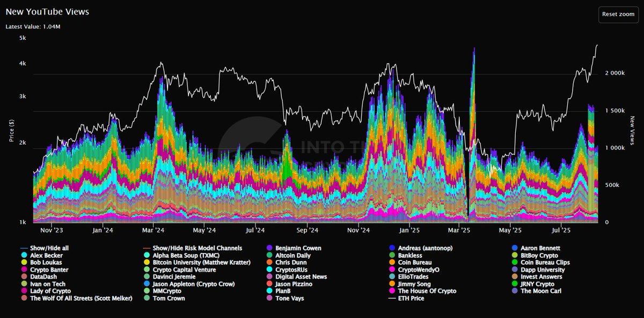Click the Reset zoom button

click(618, 15)
